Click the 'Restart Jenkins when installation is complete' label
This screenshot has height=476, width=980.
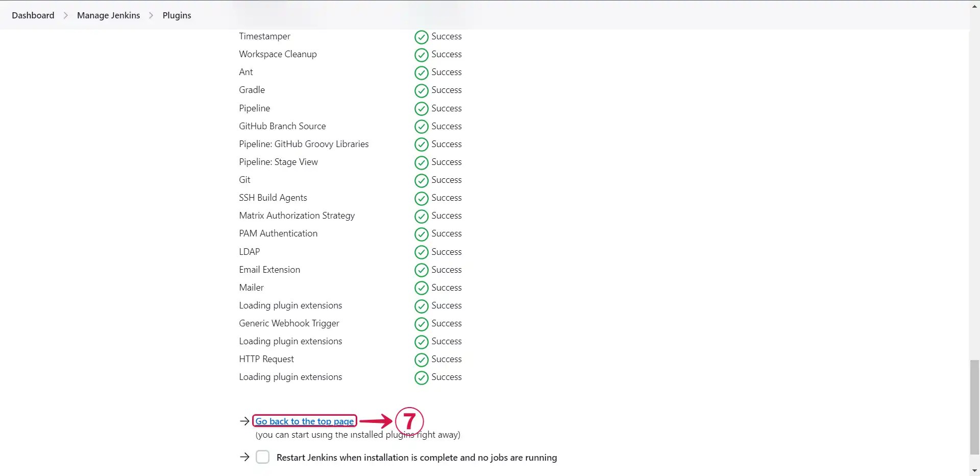(x=416, y=458)
